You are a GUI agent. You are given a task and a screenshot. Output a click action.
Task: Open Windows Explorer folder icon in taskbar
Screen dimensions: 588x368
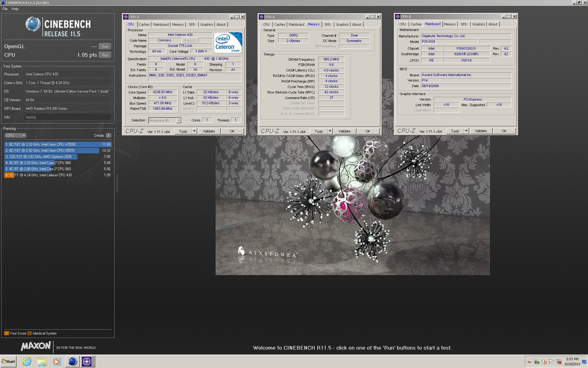coord(42,362)
